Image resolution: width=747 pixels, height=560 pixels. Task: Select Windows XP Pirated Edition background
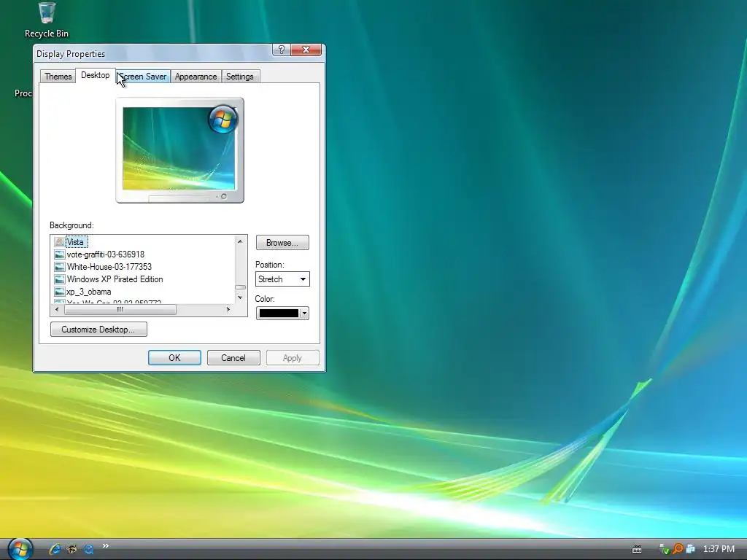click(115, 279)
